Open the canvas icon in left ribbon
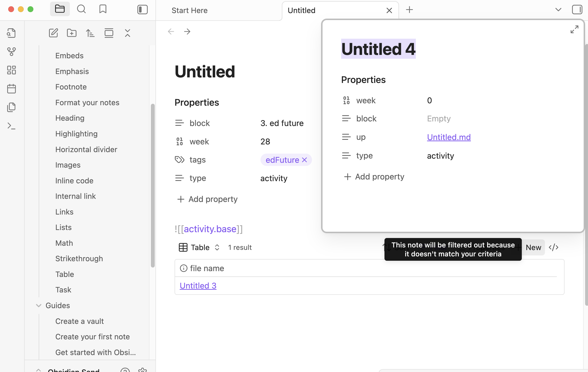Image resolution: width=588 pixels, height=372 pixels. click(11, 70)
